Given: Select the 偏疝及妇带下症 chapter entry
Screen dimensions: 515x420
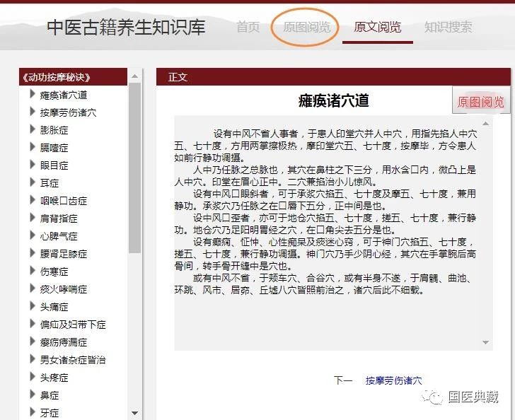Looking at the screenshot, I should [x=73, y=325].
